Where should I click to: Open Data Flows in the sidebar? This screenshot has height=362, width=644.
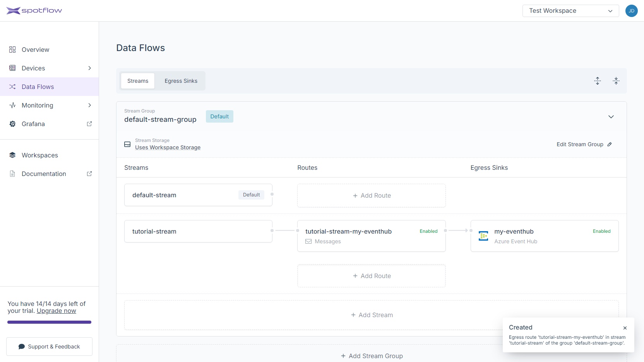(x=50, y=87)
